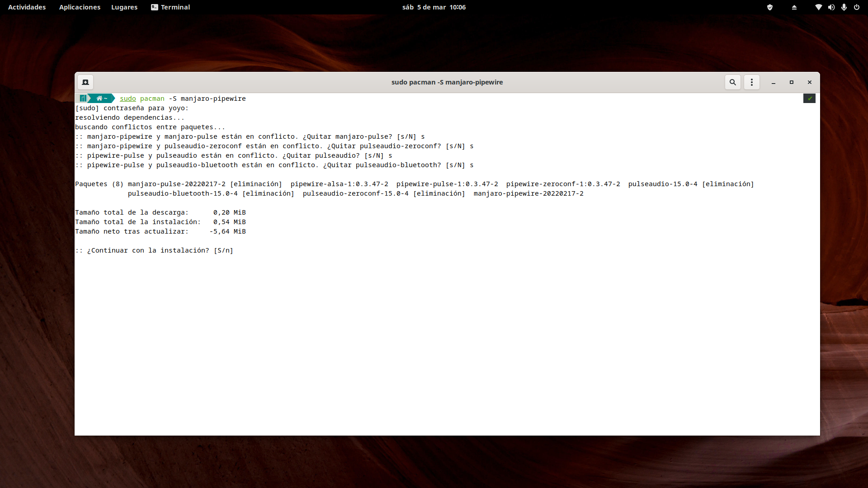Viewport: 868px width, 488px height.
Task: Click the volume speaker icon
Action: (x=831, y=7)
